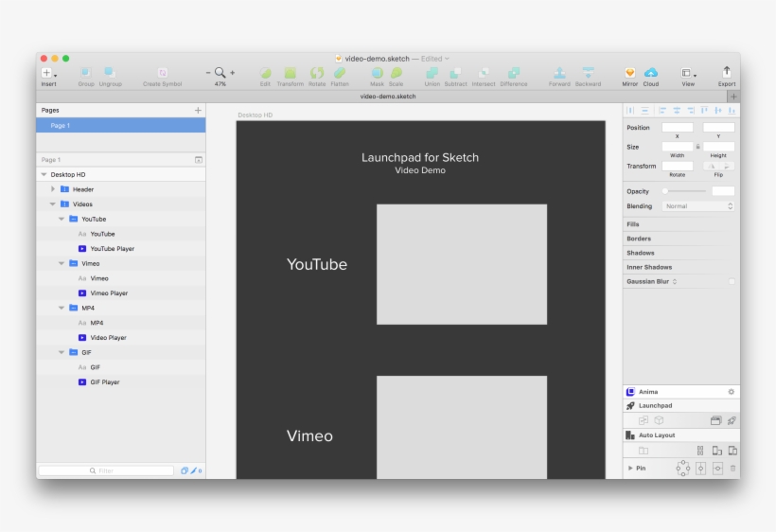Click the Create Symbol icon

(x=163, y=73)
